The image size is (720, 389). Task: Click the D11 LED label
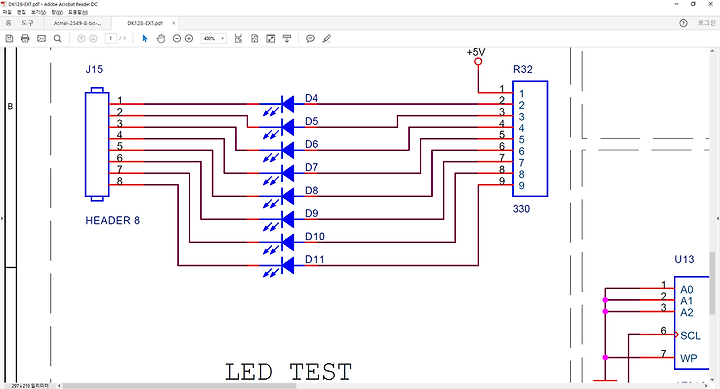pos(315,259)
